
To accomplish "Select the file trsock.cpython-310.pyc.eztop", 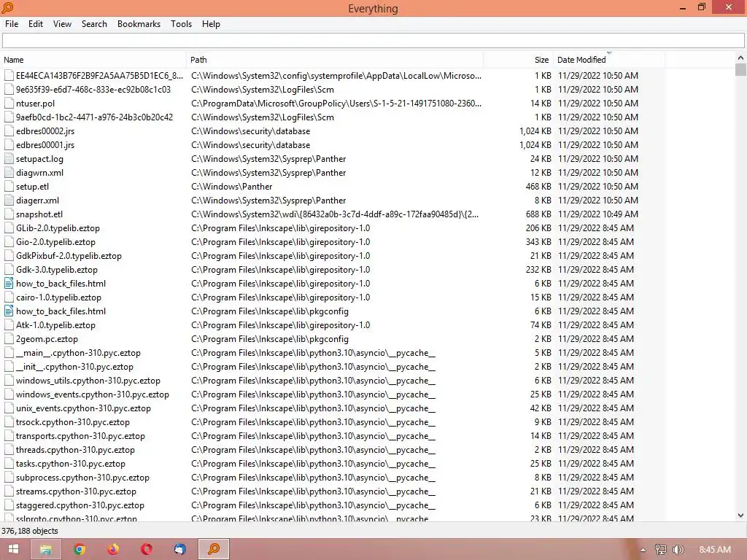I will pyautogui.click(x=73, y=422).
